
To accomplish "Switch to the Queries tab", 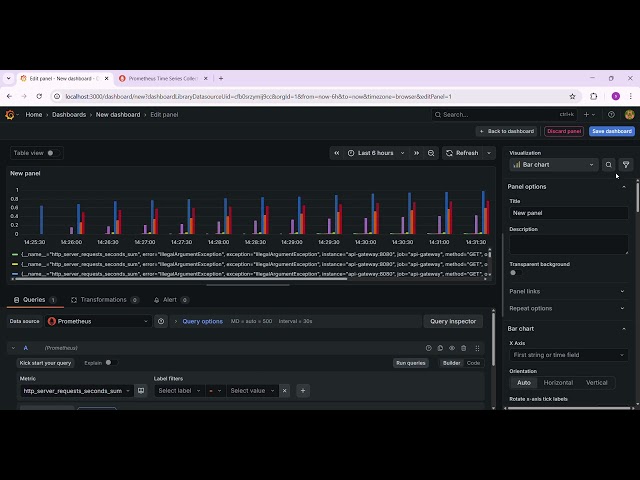I will [x=35, y=300].
